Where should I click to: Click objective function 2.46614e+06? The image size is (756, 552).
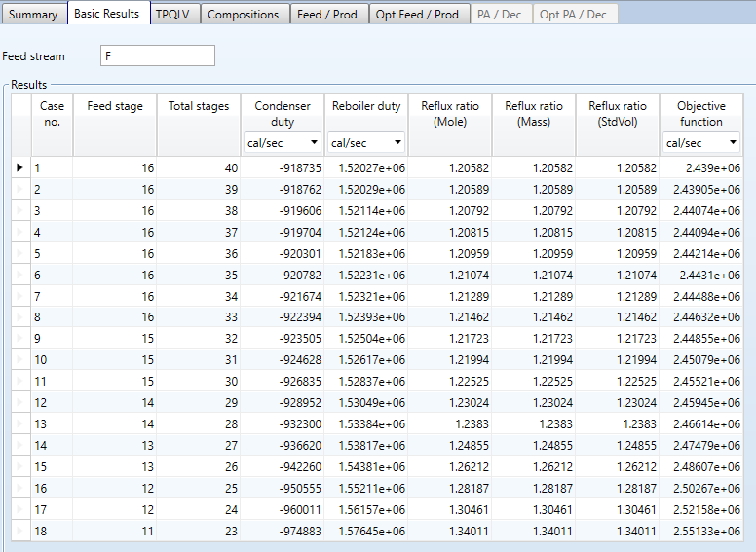pyautogui.click(x=701, y=423)
